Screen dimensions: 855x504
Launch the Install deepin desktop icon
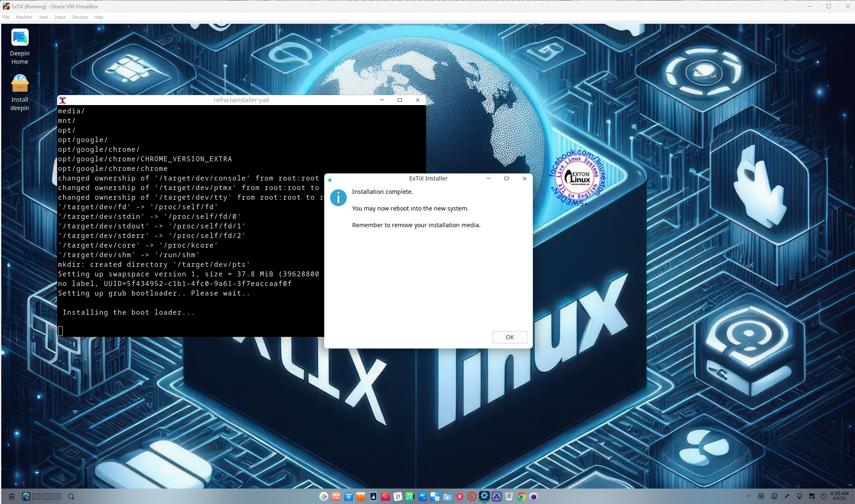pyautogui.click(x=20, y=93)
